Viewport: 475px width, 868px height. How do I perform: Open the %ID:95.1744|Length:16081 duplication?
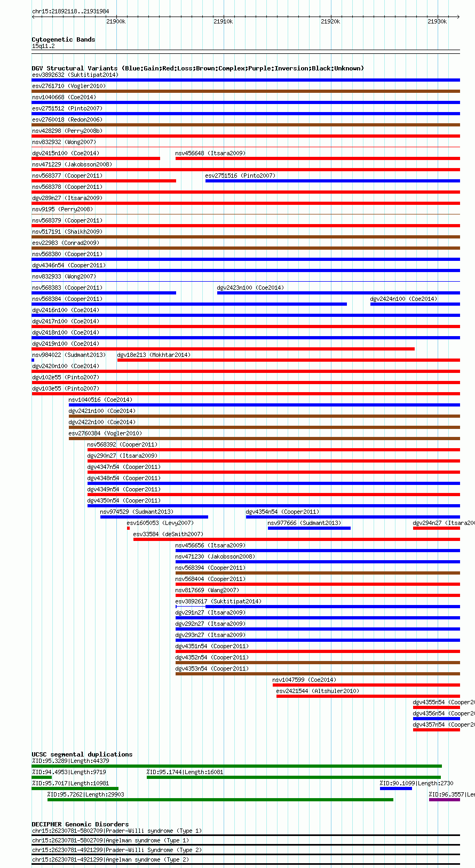294,777
